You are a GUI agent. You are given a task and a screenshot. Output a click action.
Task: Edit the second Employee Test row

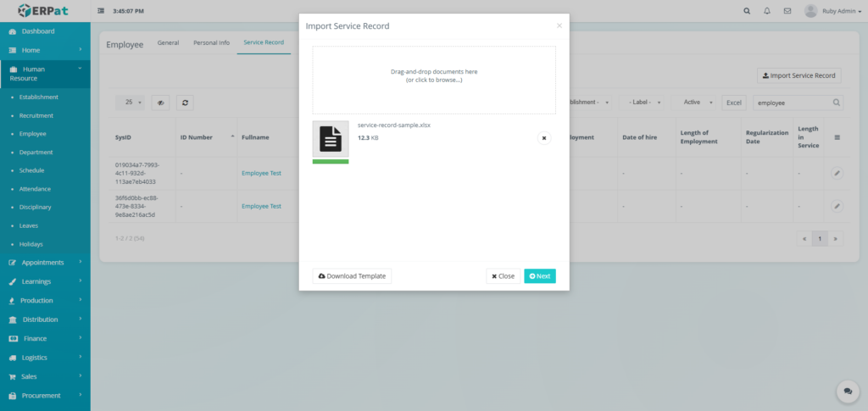click(x=837, y=206)
